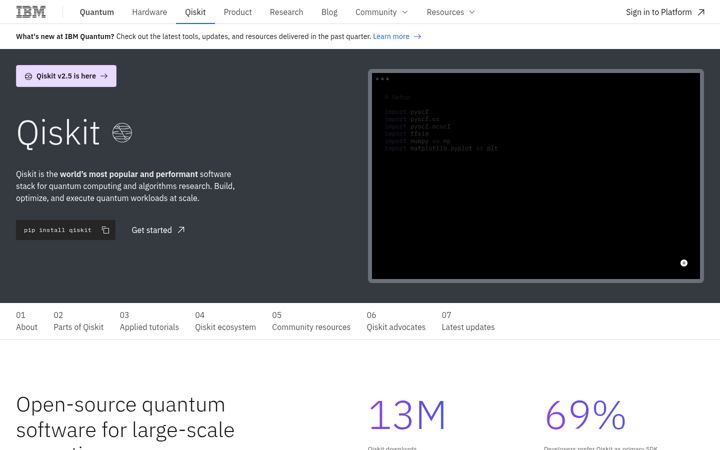This screenshot has height=450, width=720.
Task: Click the arrow icon next to Learn more
Action: [417, 36]
